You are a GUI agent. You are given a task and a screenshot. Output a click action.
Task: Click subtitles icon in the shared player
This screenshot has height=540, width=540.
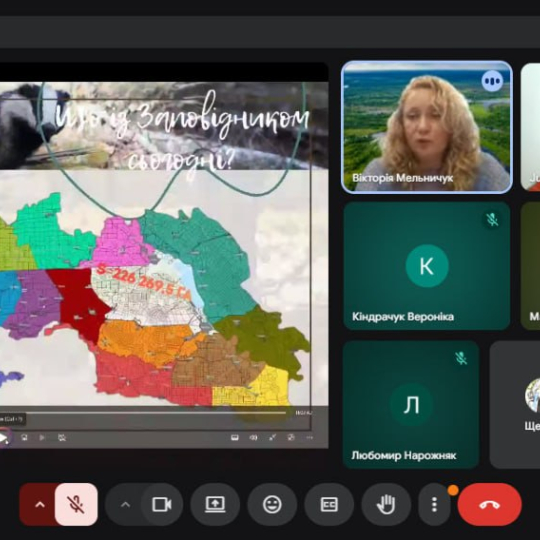235,437
